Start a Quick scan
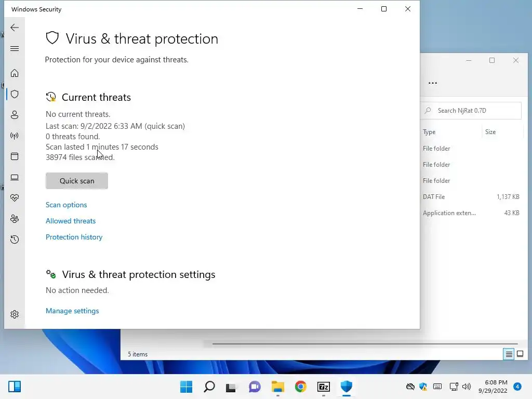This screenshot has width=532, height=399. pyautogui.click(x=77, y=181)
